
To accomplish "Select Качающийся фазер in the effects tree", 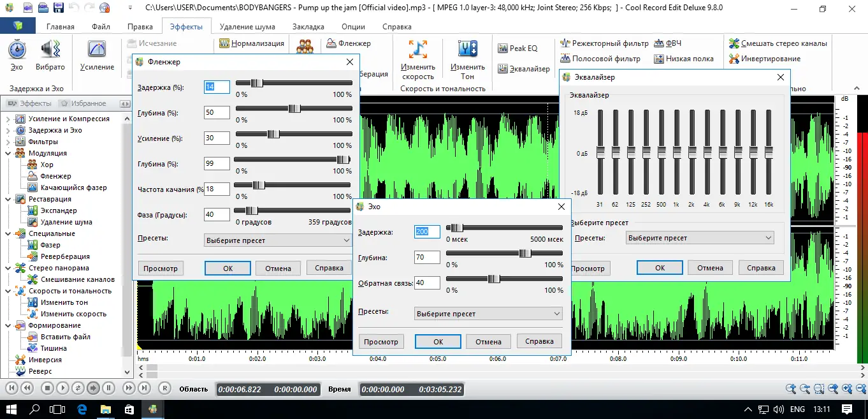I will click(x=74, y=187).
